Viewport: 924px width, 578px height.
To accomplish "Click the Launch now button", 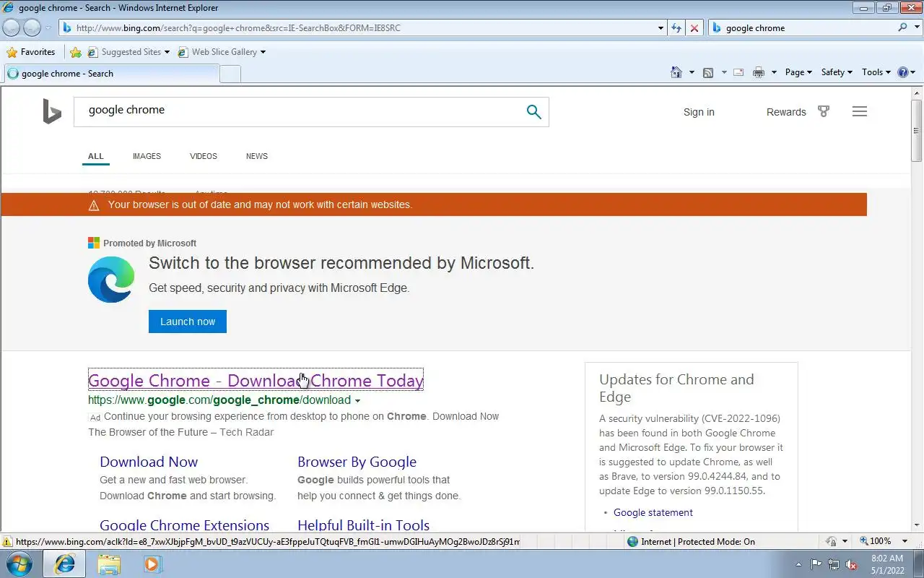I will coord(188,322).
